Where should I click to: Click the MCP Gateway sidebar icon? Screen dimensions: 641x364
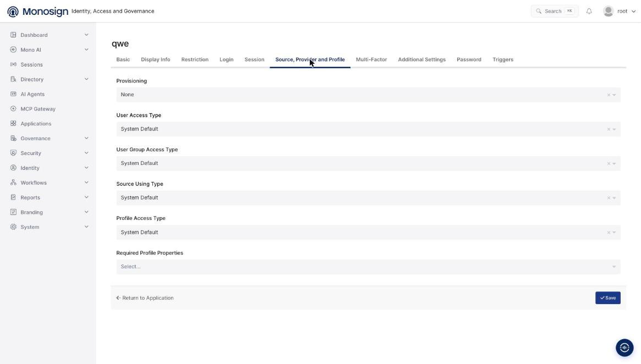coord(14,109)
